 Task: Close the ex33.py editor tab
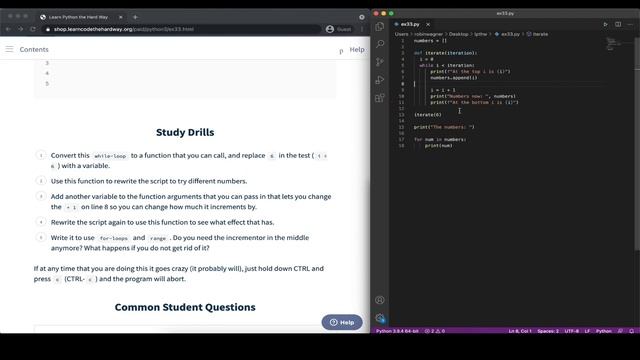tap(428, 24)
